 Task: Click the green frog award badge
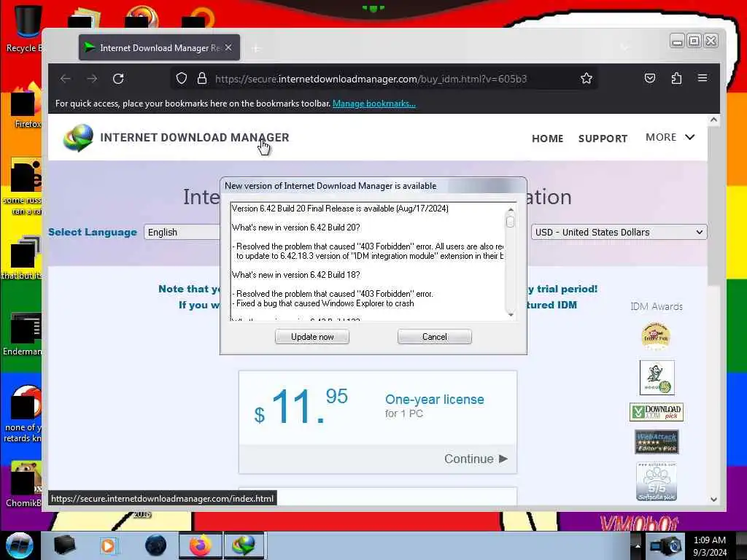(x=657, y=378)
